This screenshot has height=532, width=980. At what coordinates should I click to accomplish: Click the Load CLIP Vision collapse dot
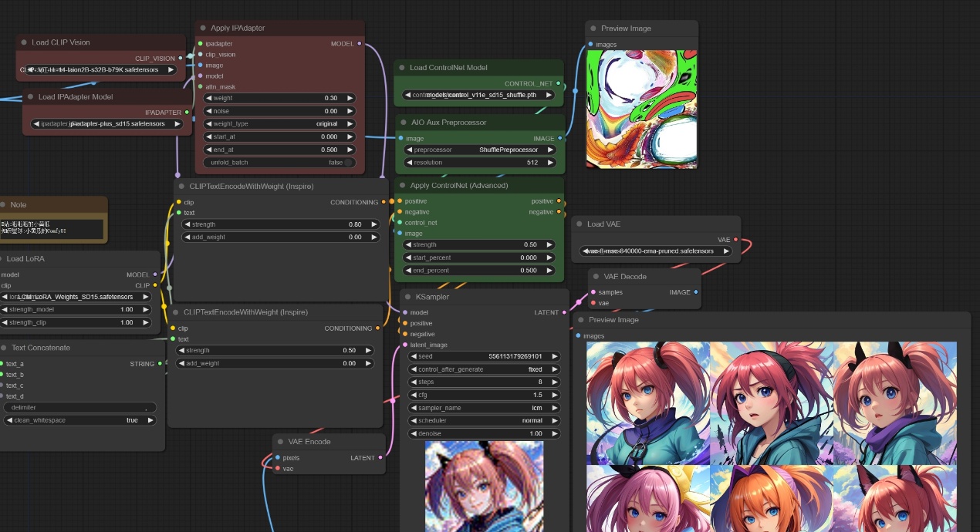[25, 42]
